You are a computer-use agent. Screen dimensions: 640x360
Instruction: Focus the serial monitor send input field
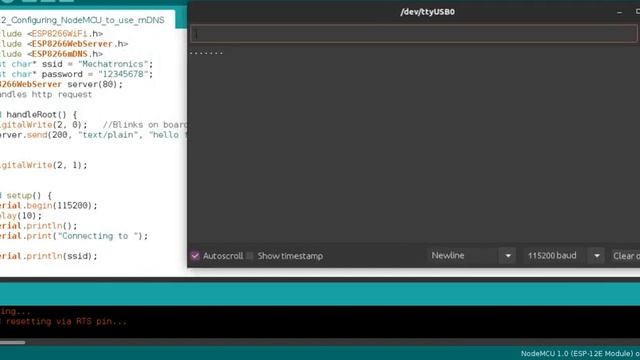(413, 34)
